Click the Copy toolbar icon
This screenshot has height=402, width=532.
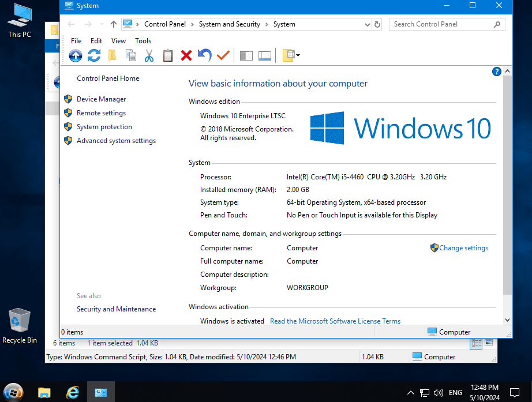tap(131, 55)
